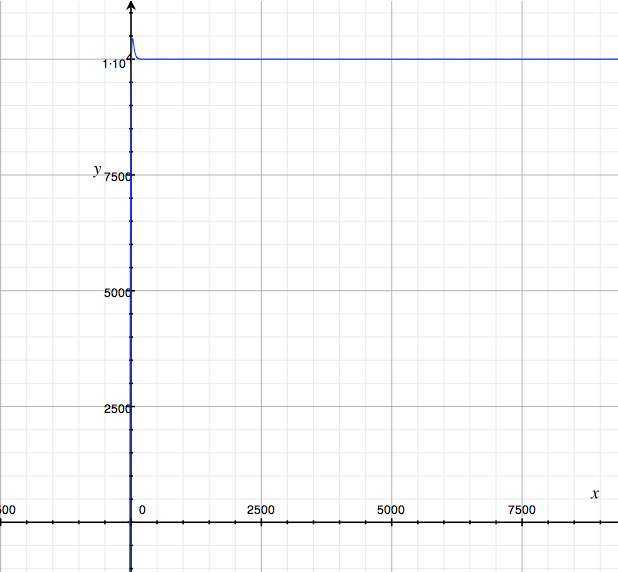Click the flat blue curve above x=5000
The width and height of the screenshot is (618, 572).
pyautogui.click(x=391, y=59)
